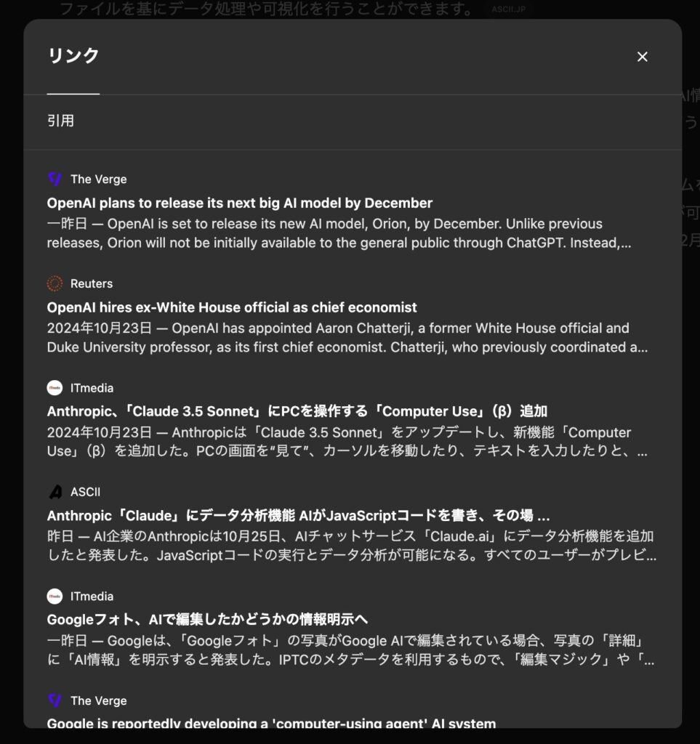Click The Verge logo above the Google agent article
Viewport: 700px width, 744px height.
pyautogui.click(x=55, y=701)
